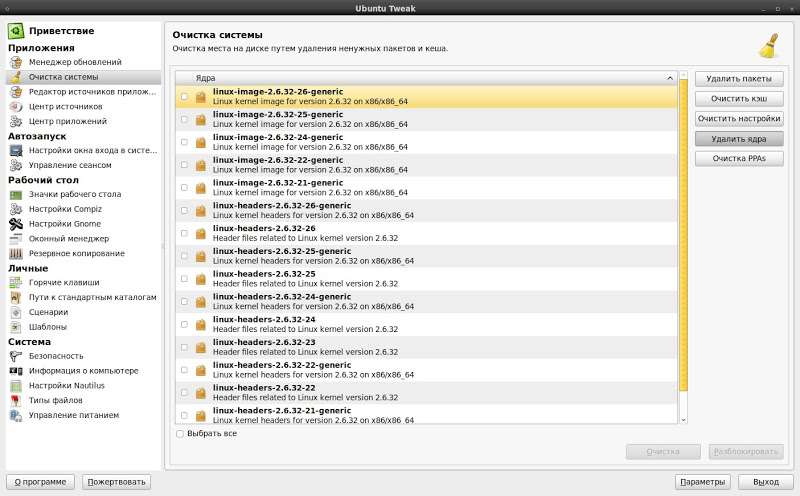The image size is (800, 496).
Task: Click the Очистка PPAs button
Action: pyautogui.click(x=739, y=159)
